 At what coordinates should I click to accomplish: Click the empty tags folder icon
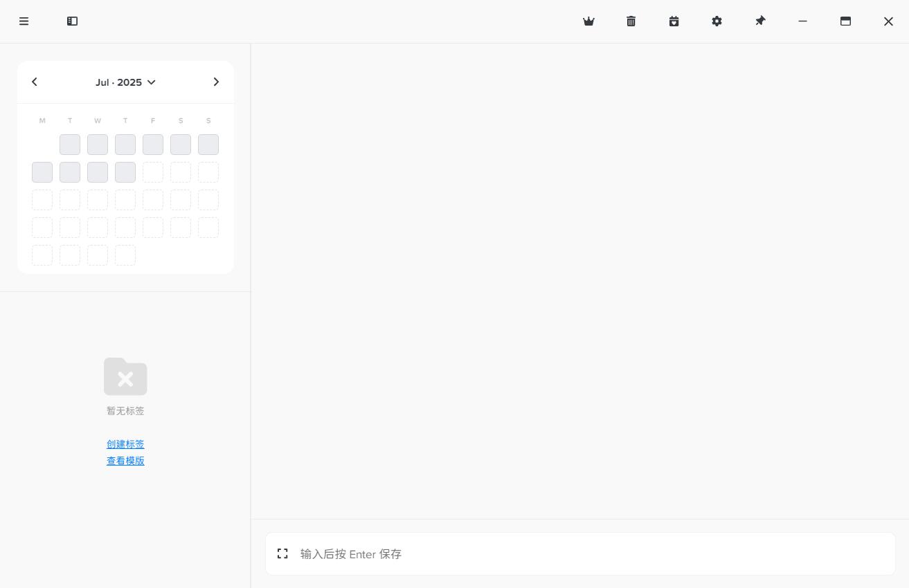click(x=125, y=376)
